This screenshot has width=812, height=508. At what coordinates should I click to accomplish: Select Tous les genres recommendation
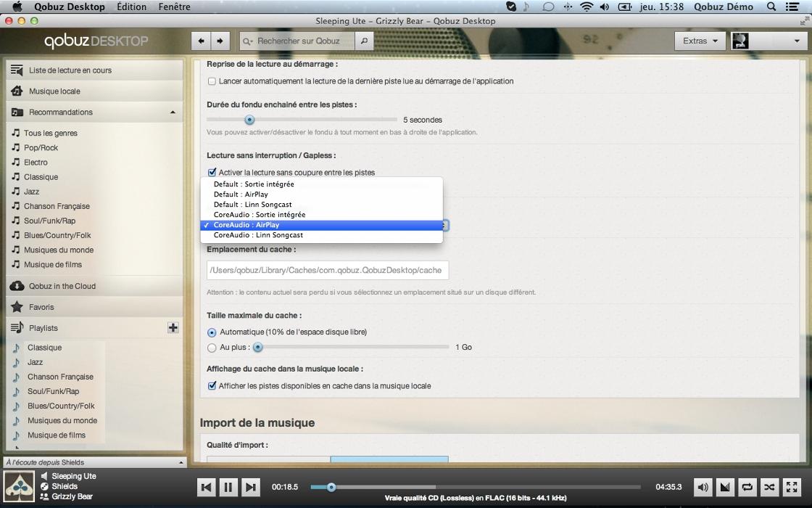[50, 134]
